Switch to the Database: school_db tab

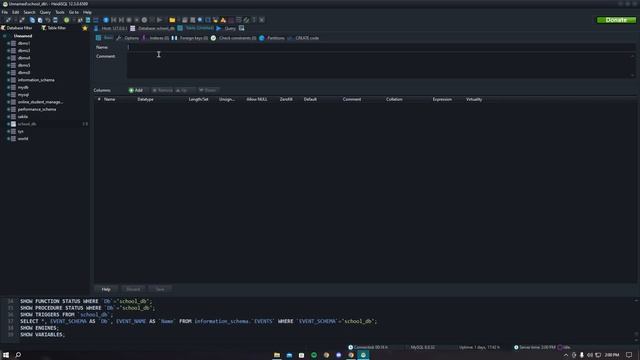coord(152,28)
